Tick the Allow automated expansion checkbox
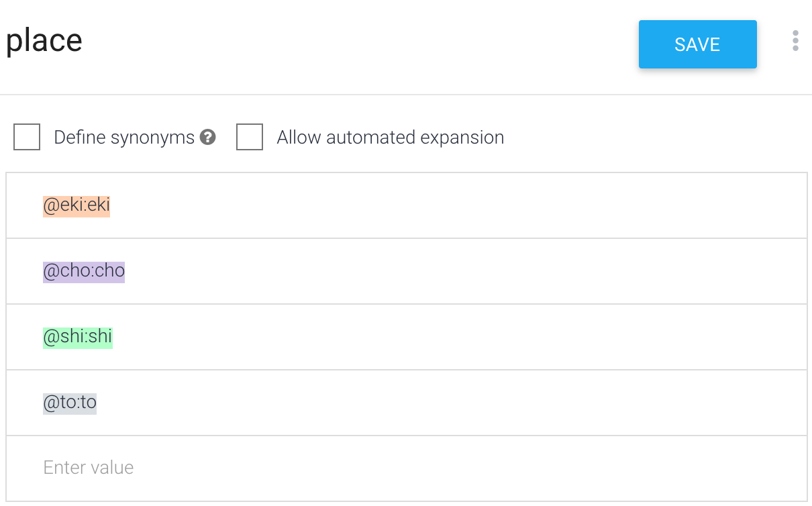812x506 pixels. [250, 137]
